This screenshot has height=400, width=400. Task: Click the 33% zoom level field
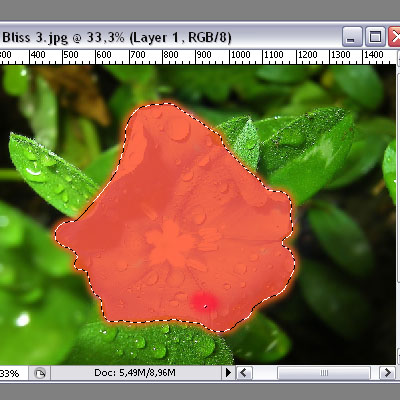pos(13,373)
